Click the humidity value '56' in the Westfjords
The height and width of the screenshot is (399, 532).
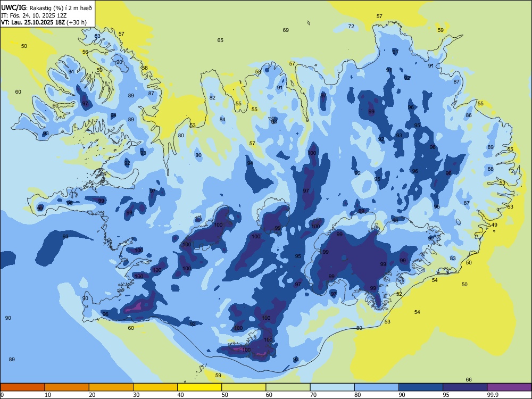(x=85, y=52)
